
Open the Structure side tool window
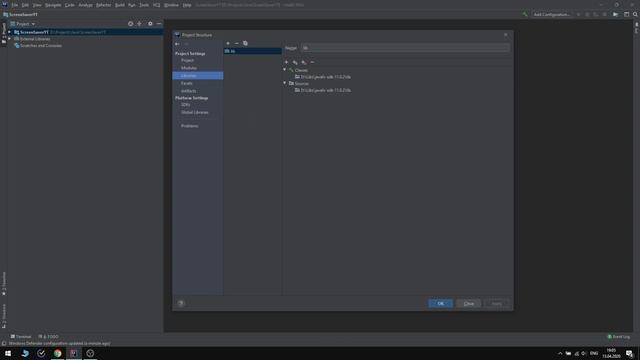coord(4,316)
